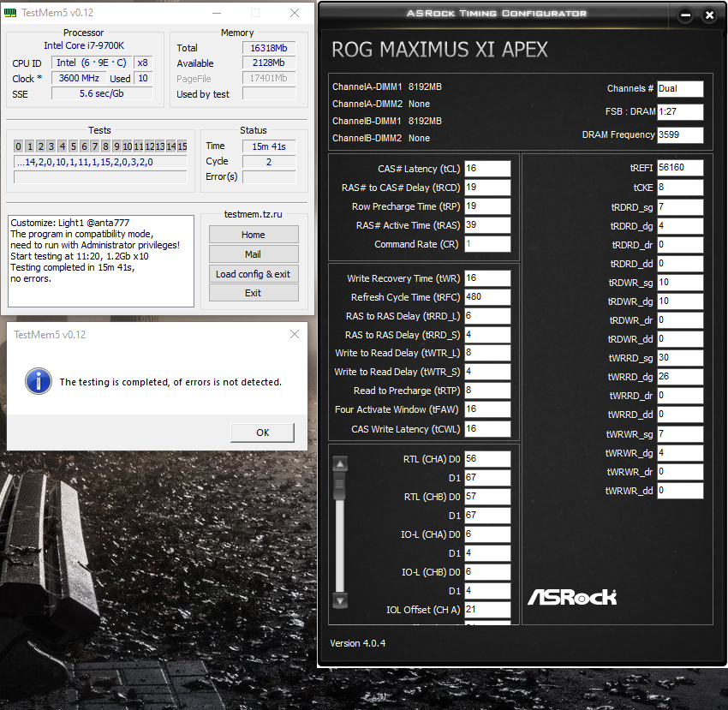Click the tWRRD_sg value field
This screenshot has height=710, width=728.
(x=680, y=357)
